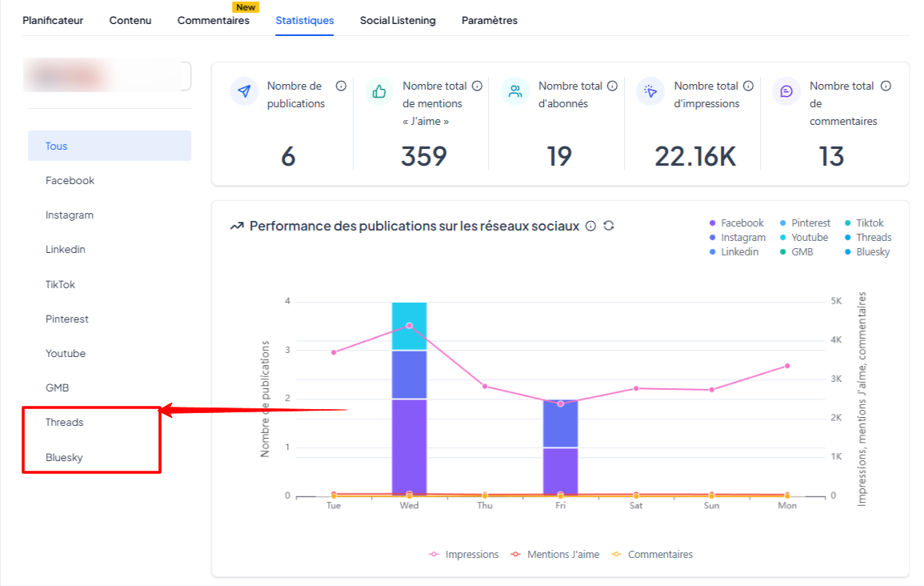Select Threads in the network sidebar

click(x=64, y=422)
